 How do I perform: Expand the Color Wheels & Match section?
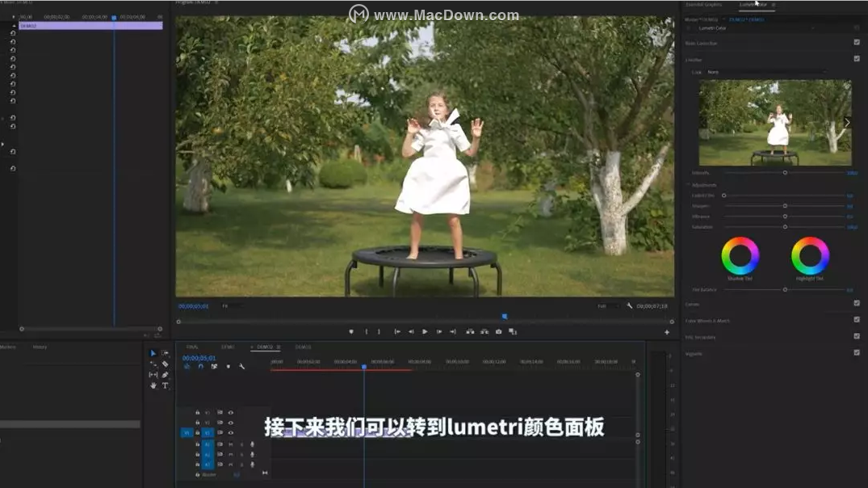point(707,321)
